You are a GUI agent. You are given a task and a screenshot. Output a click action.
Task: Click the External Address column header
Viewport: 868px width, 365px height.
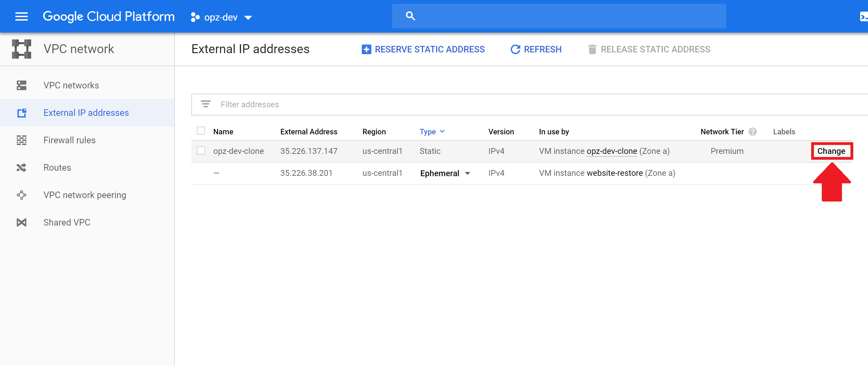point(309,132)
